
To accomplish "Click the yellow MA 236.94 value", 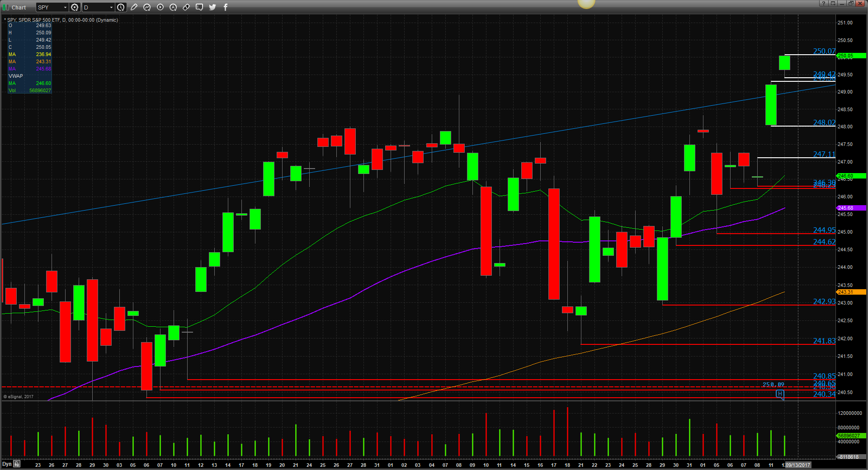I will [x=44, y=54].
